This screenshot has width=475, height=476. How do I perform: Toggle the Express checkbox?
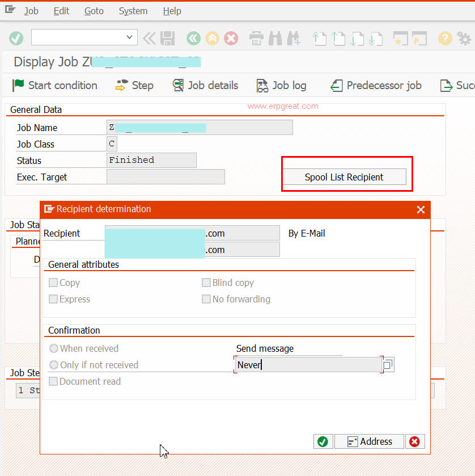point(53,299)
